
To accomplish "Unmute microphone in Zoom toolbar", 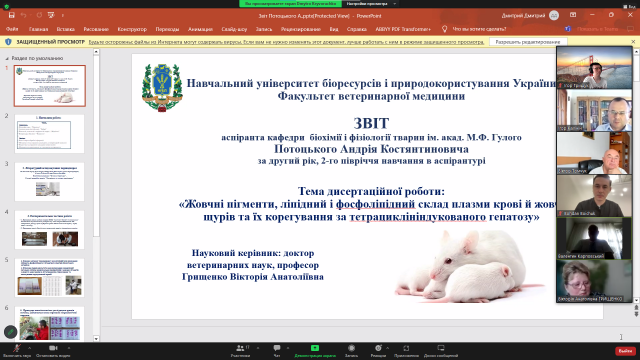I will pyautogui.click(x=17, y=348).
